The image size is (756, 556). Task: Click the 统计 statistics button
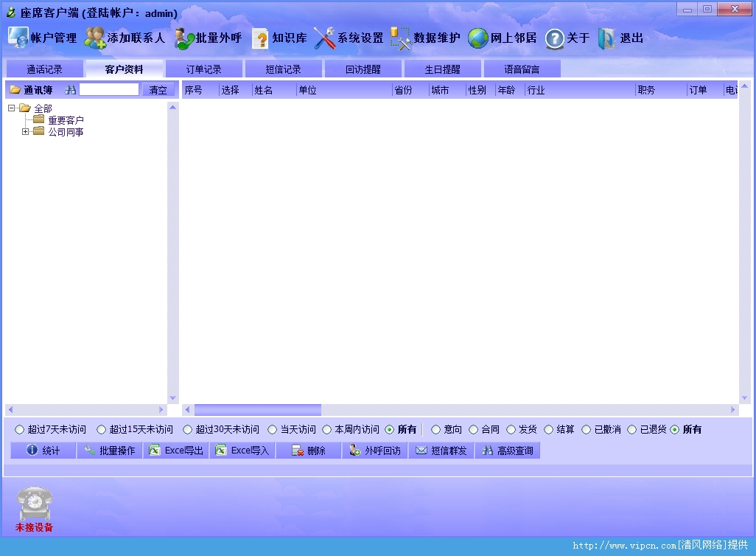tap(43, 451)
